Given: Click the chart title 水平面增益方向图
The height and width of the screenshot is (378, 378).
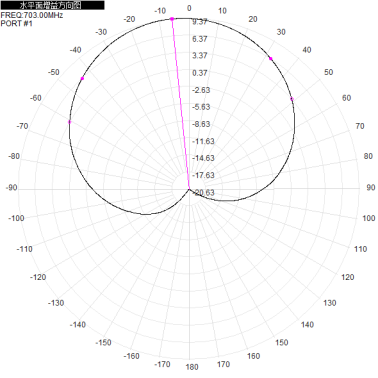Looking at the screenshot, I should coord(52,5).
